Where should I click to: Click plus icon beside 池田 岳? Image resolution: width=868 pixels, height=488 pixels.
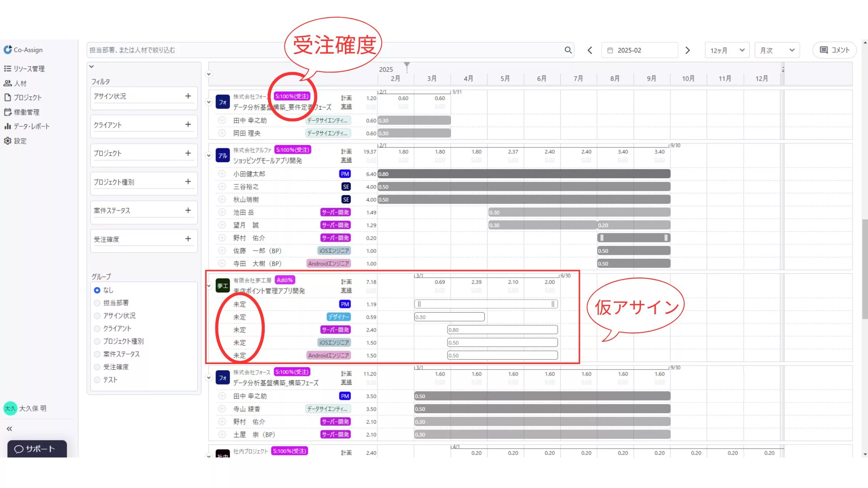222,212
